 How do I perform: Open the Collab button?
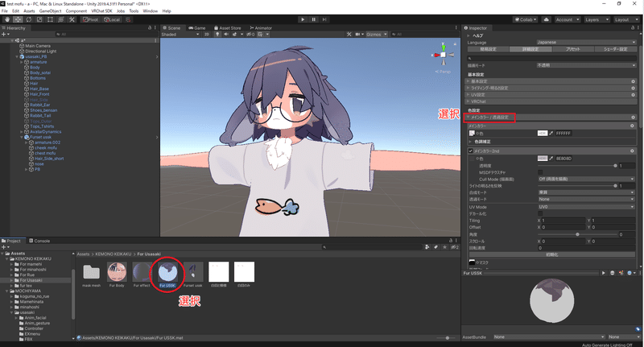click(526, 19)
